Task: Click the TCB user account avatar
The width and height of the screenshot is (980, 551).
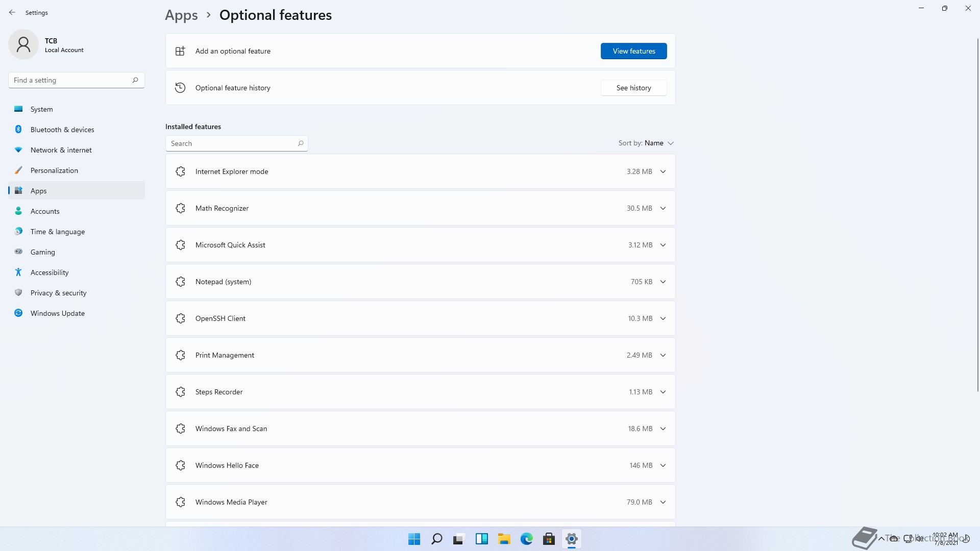Action: click(x=23, y=45)
